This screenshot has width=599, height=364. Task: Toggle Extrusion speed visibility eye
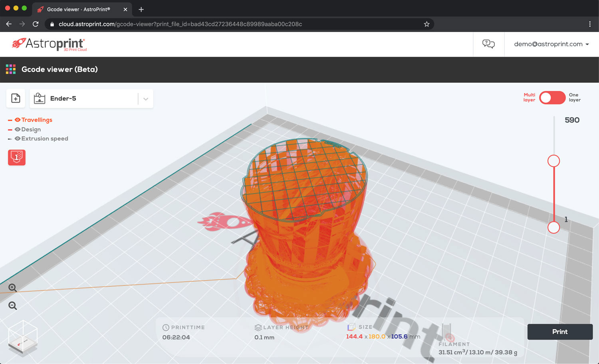pos(18,138)
